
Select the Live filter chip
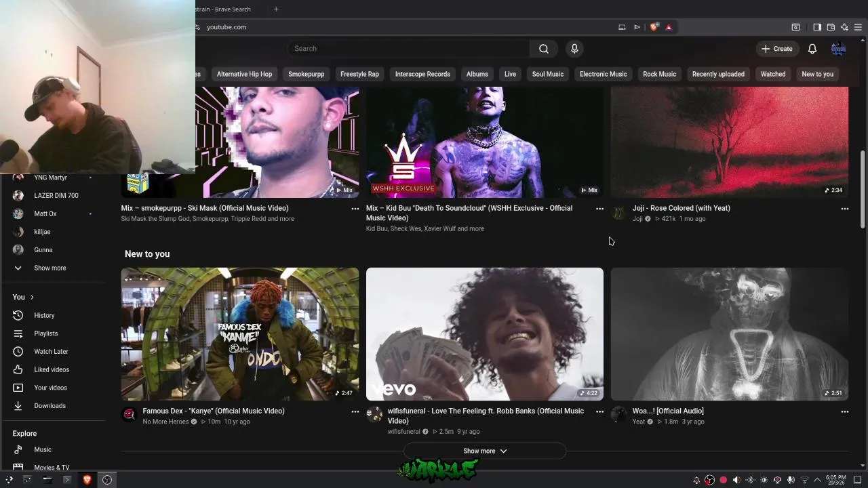[510, 74]
